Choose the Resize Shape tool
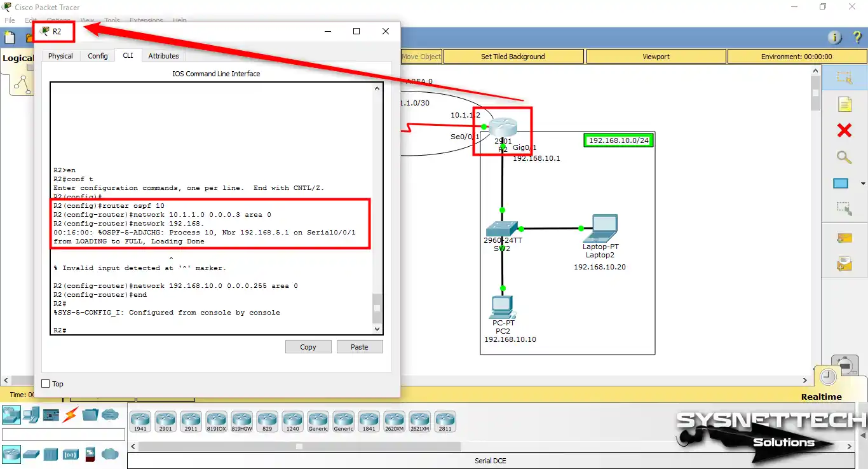This screenshot has height=469, width=868. pos(844,208)
